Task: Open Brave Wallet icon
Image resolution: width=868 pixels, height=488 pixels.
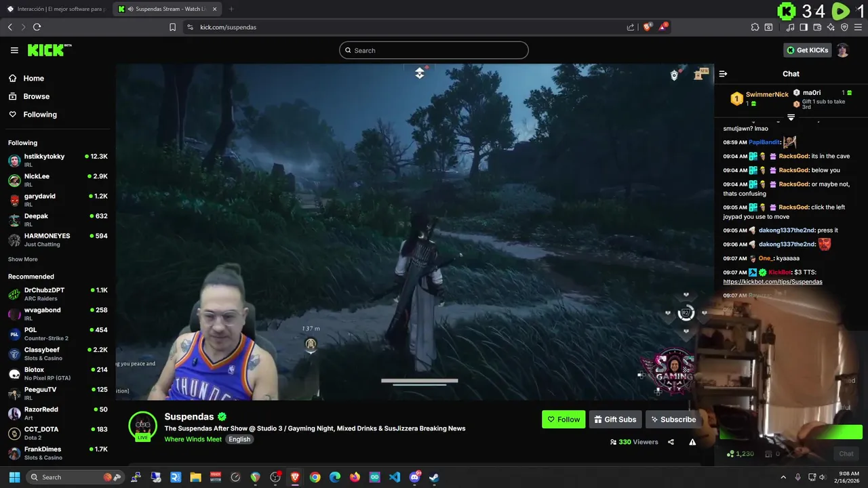Action: pos(817,27)
